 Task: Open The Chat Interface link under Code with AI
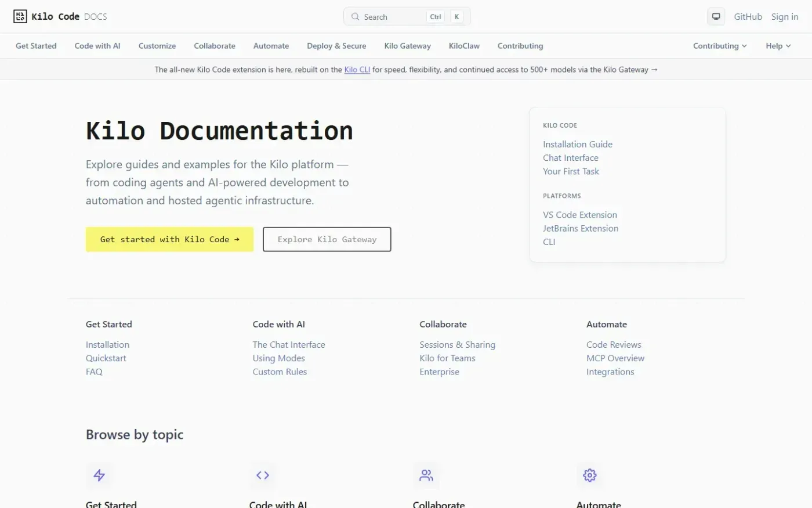click(289, 345)
